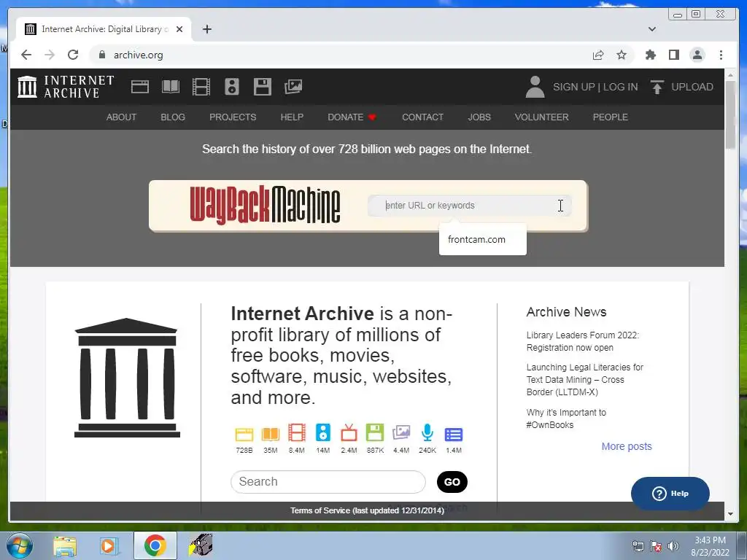747x560 pixels.
Task: Click the Terms of Service footer link
Action: [x=368, y=510]
